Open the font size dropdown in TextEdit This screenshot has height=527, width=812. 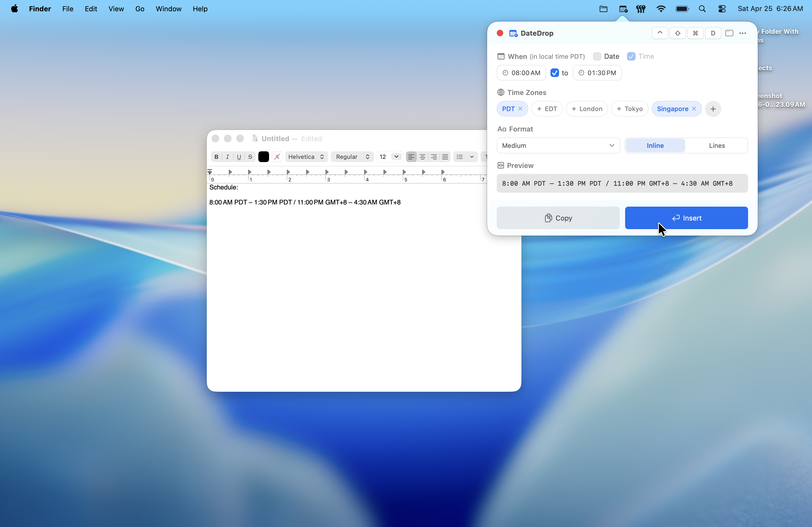pos(389,157)
